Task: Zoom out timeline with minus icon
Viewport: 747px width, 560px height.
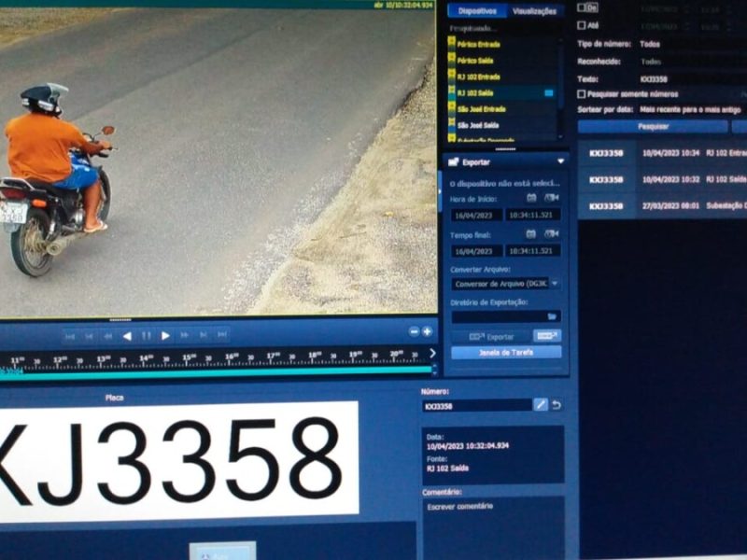Action: pyautogui.click(x=415, y=331)
